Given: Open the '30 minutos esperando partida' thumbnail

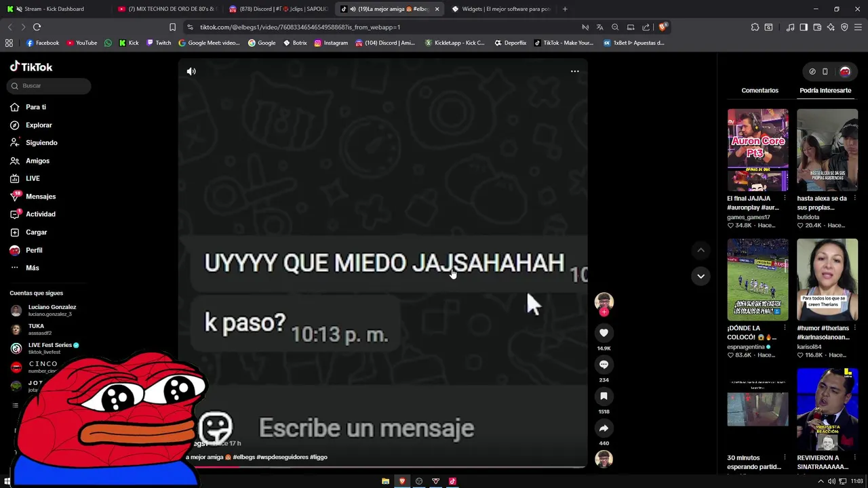Looking at the screenshot, I should pos(757,409).
